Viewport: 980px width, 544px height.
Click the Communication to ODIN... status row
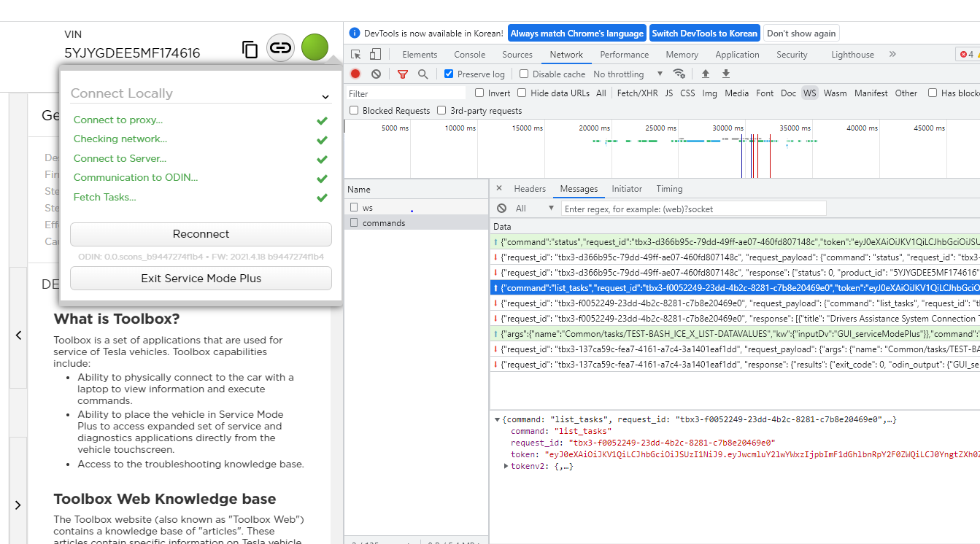pyautogui.click(x=200, y=178)
